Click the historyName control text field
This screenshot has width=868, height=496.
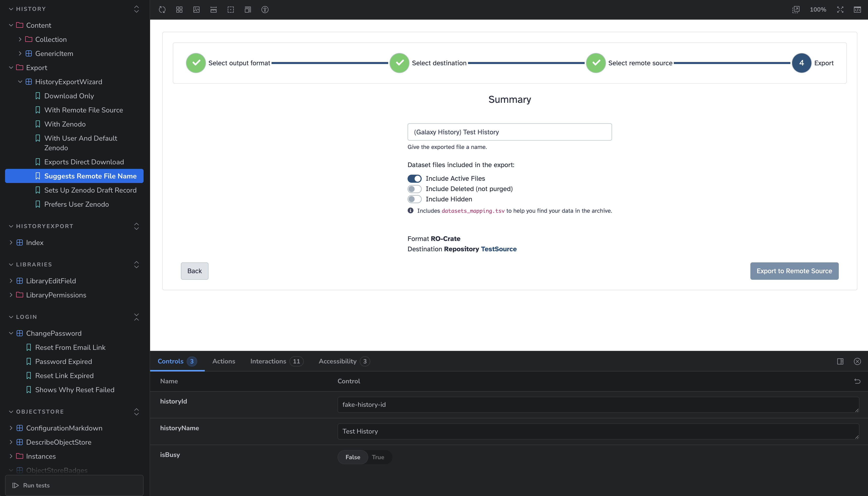(x=598, y=431)
